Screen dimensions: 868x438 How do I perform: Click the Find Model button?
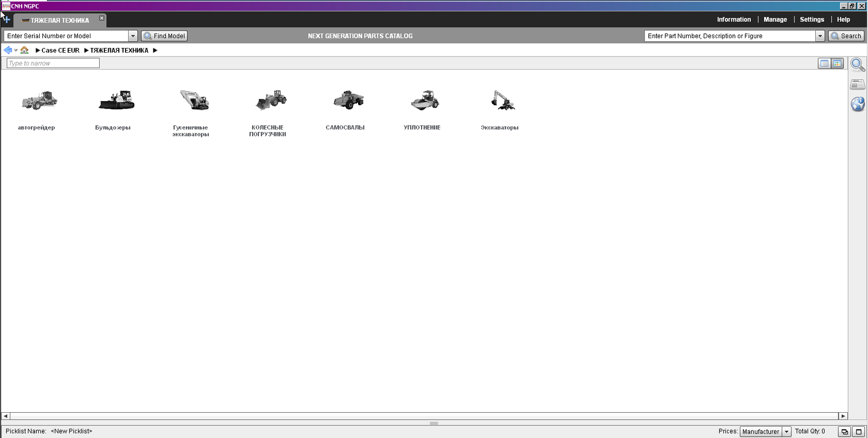point(164,36)
